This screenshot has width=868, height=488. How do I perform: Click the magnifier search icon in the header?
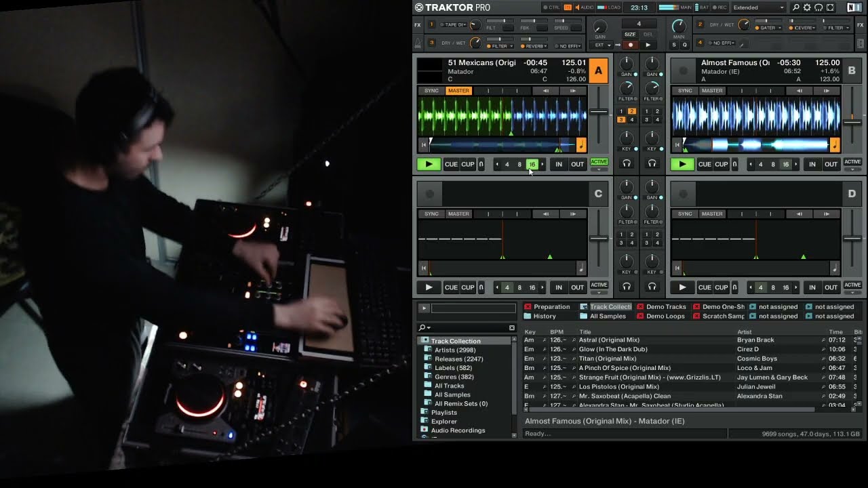coord(796,7)
